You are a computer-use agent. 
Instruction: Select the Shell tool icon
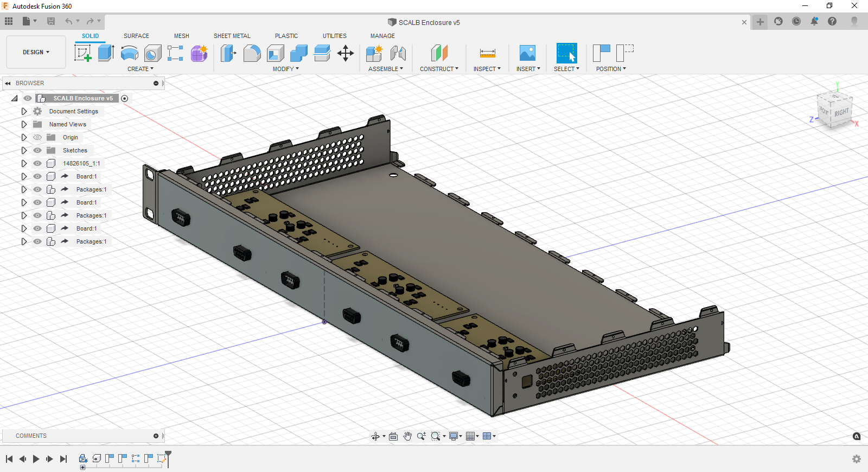[276, 53]
